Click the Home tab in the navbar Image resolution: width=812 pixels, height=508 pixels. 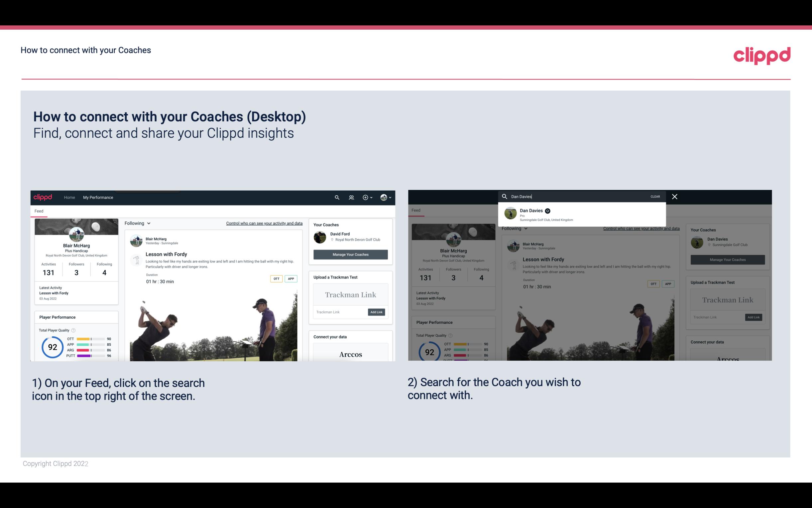click(69, 197)
